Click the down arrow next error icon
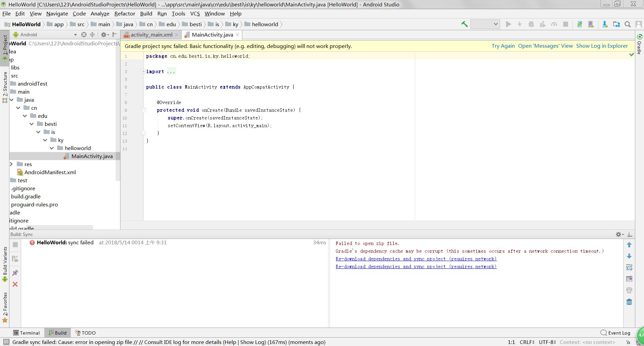Screen dimensions: 644x346 (x=629, y=256)
